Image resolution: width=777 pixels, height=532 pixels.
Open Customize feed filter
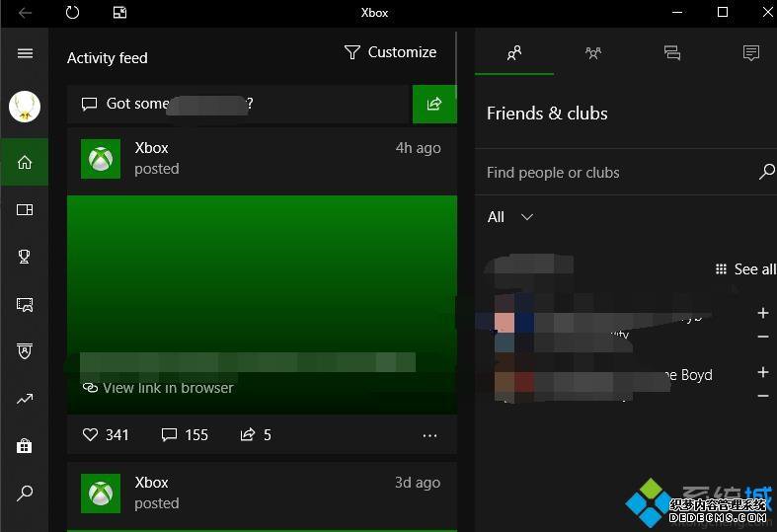391,52
